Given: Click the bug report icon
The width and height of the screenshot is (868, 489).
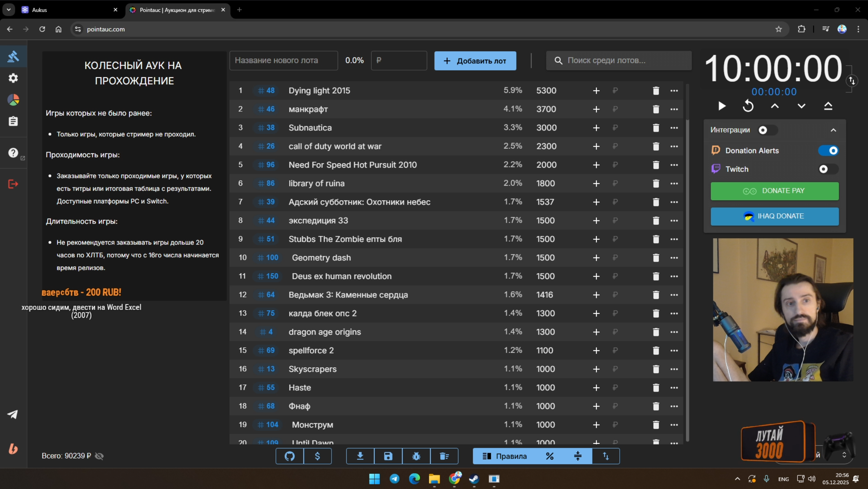Looking at the screenshot, I should [x=416, y=456].
